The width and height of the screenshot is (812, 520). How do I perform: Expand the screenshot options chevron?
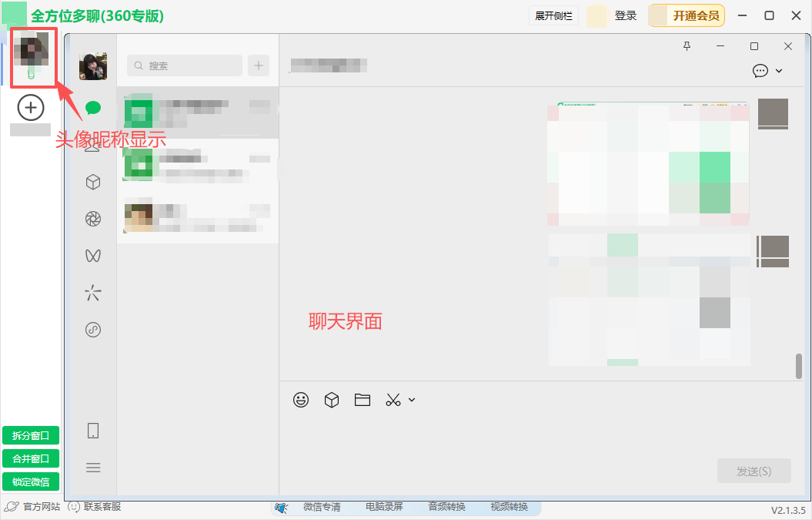click(411, 400)
